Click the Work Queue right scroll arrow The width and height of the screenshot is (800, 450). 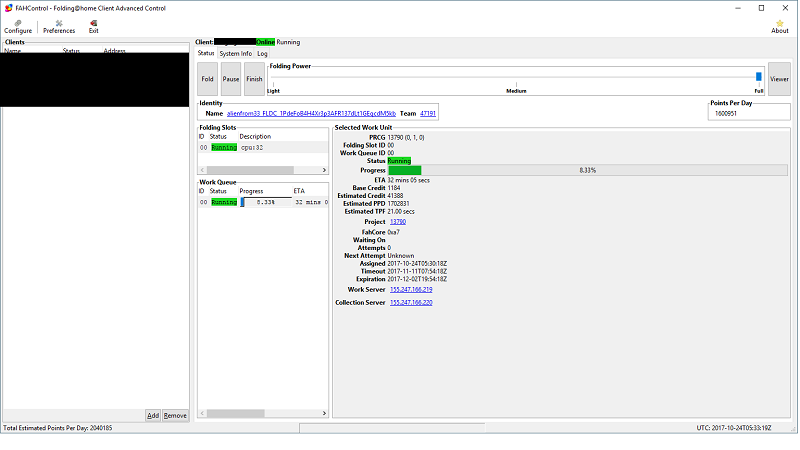[324, 413]
